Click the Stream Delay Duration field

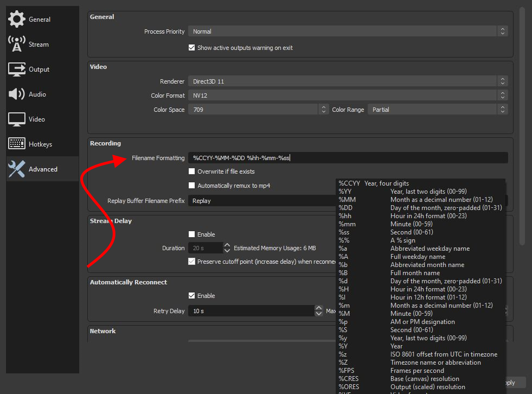click(x=206, y=248)
